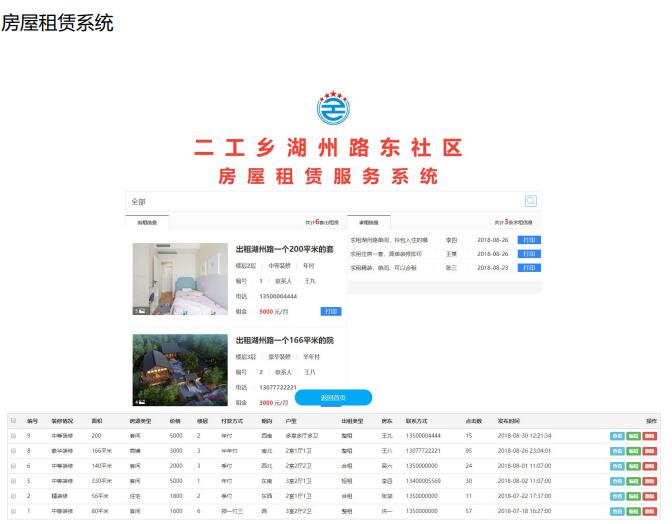This screenshot has width=672, height=524.
Task: Click the search magnifier icon in search bar
Action: pos(531,201)
